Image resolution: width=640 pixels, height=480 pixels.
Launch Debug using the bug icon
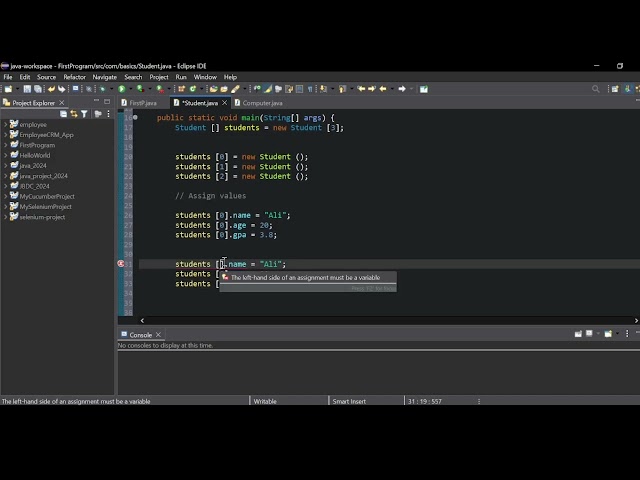tap(102, 89)
